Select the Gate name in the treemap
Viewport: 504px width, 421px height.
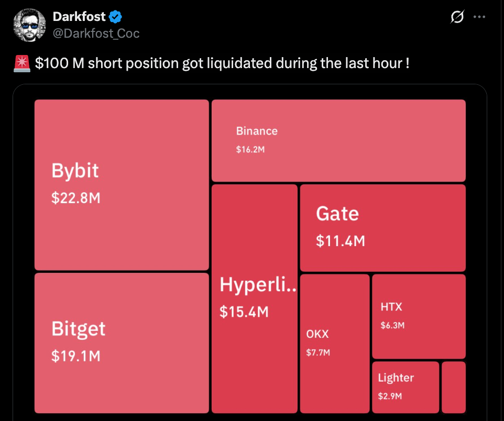337,214
